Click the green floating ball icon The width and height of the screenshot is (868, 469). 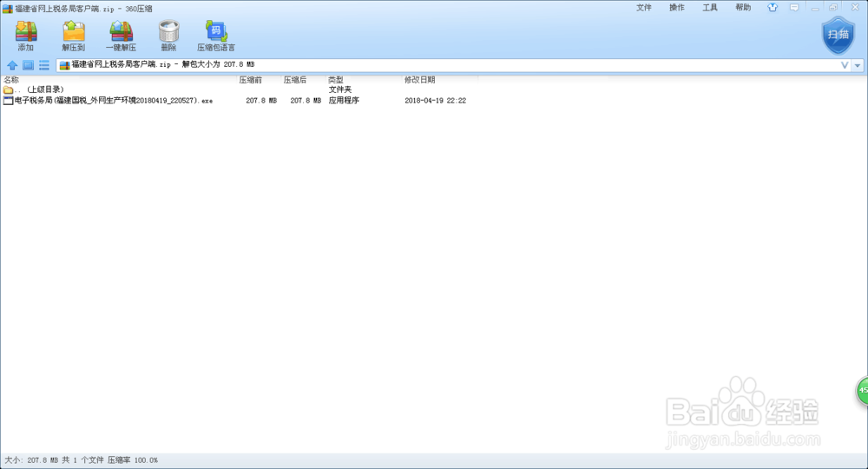863,390
